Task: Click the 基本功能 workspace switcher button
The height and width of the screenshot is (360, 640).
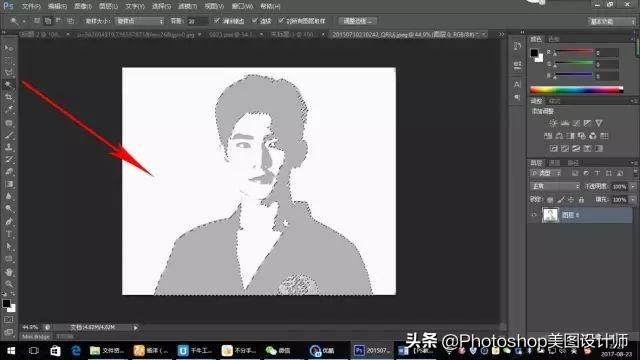Action: 611,21
